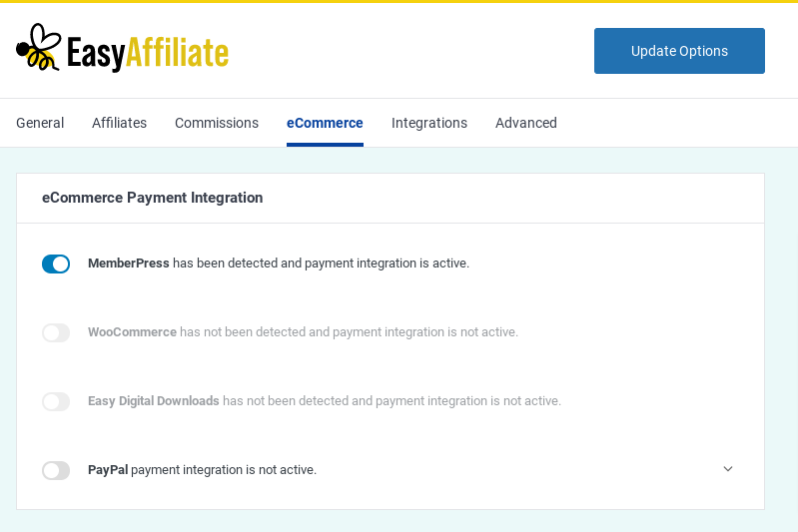Switch to the Affiliates tab
798x532 pixels.
(x=119, y=123)
